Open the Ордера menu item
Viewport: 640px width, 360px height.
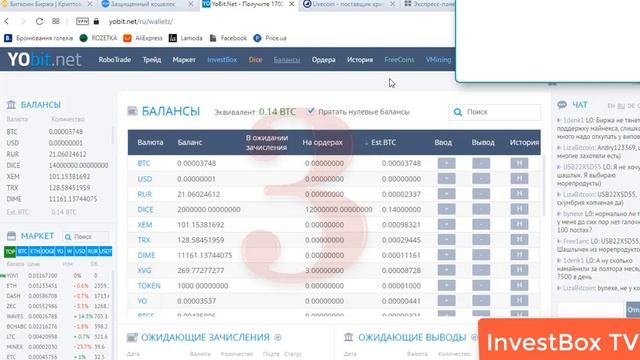coord(323,60)
